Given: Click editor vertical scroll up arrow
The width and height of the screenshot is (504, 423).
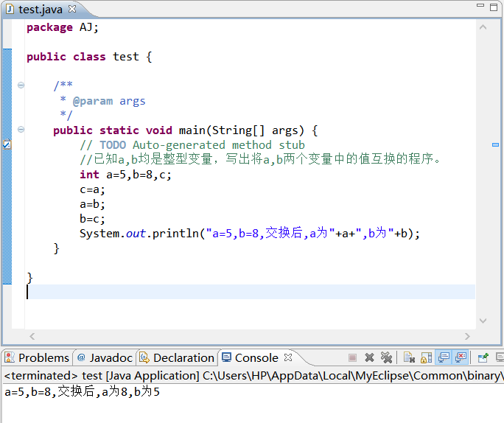Looking at the screenshot, I should point(483,28).
